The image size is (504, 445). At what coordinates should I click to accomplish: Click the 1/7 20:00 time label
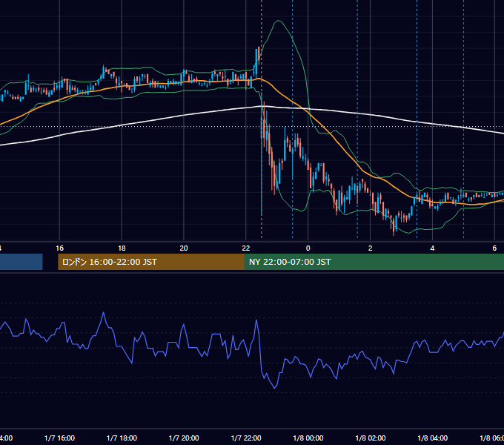(x=184, y=438)
